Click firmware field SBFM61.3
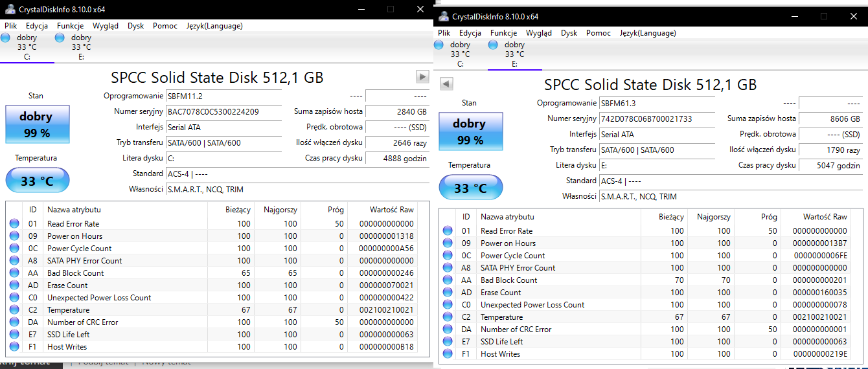This screenshot has width=868, height=369. 657,104
